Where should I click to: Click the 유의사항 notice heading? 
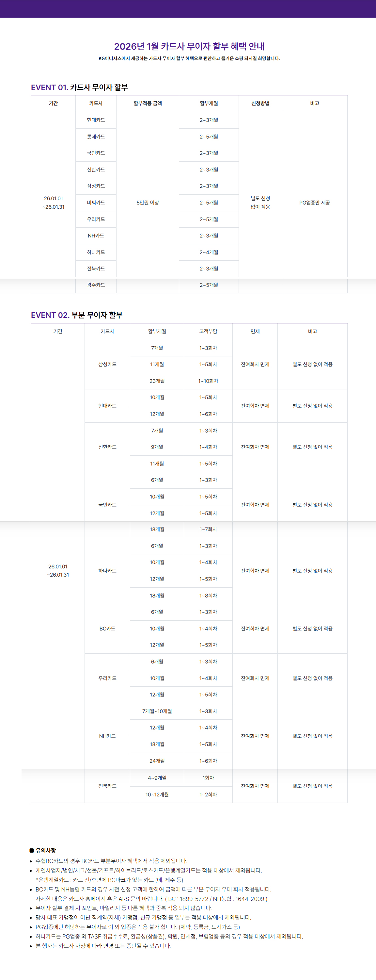click(46, 850)
